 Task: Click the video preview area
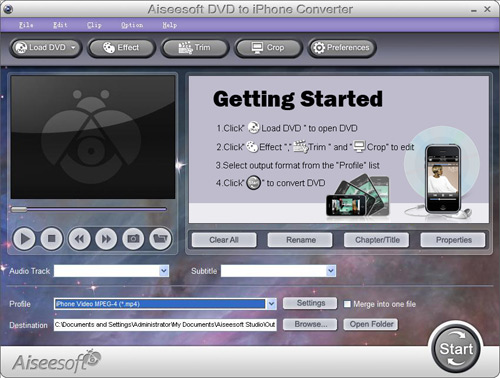pos(93,137)
